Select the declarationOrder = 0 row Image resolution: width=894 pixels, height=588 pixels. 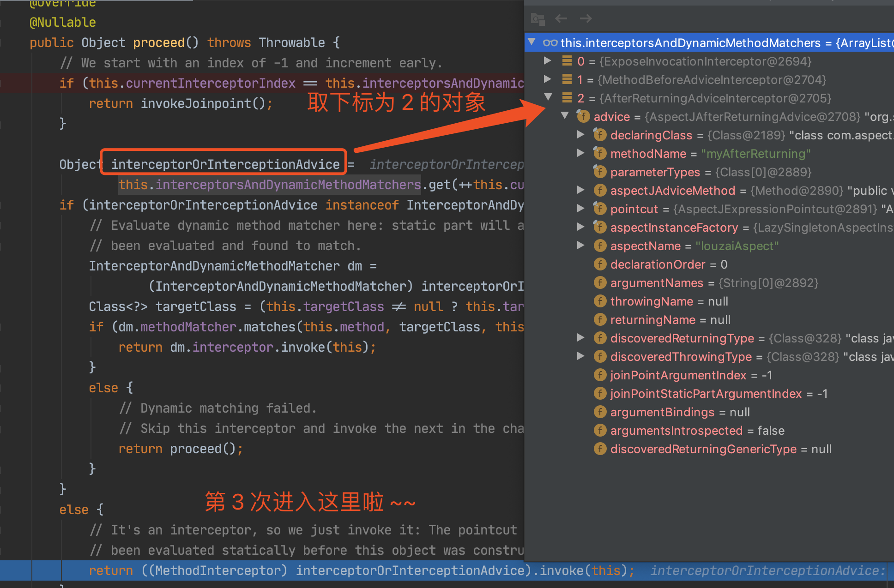click(709, 264)
